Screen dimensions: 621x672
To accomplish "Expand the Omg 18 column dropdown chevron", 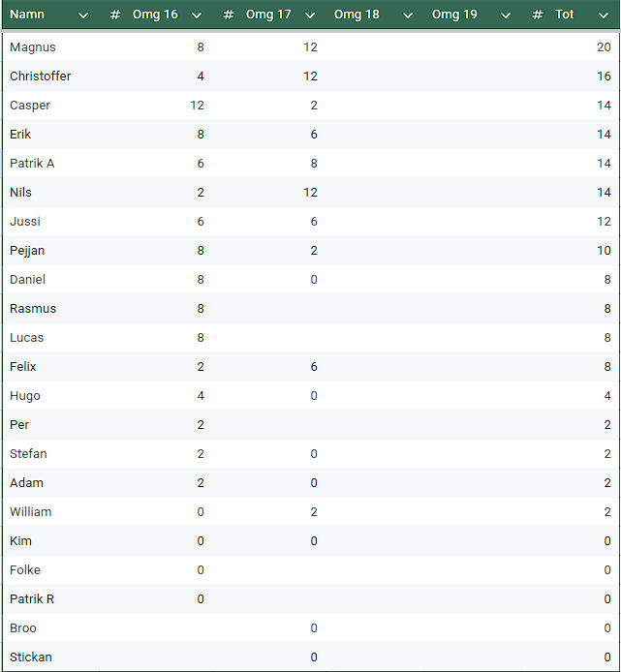I will [x=408, y=15].
